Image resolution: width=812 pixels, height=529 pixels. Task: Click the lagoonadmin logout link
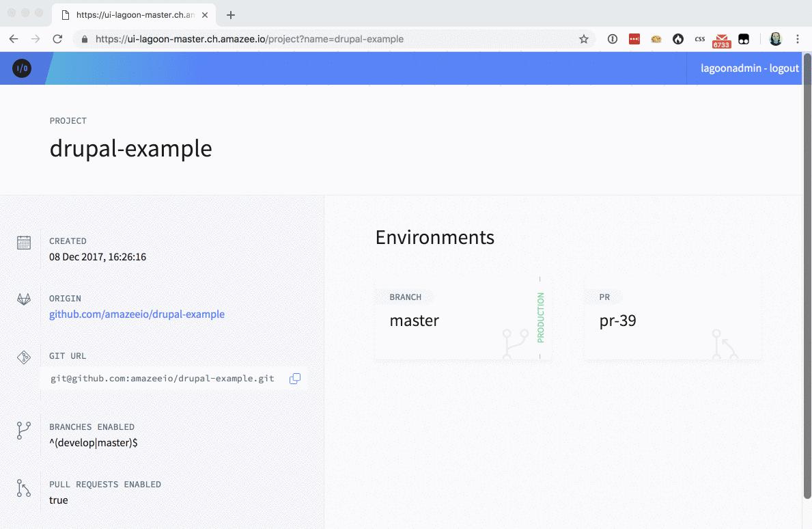tap(749, 68)
